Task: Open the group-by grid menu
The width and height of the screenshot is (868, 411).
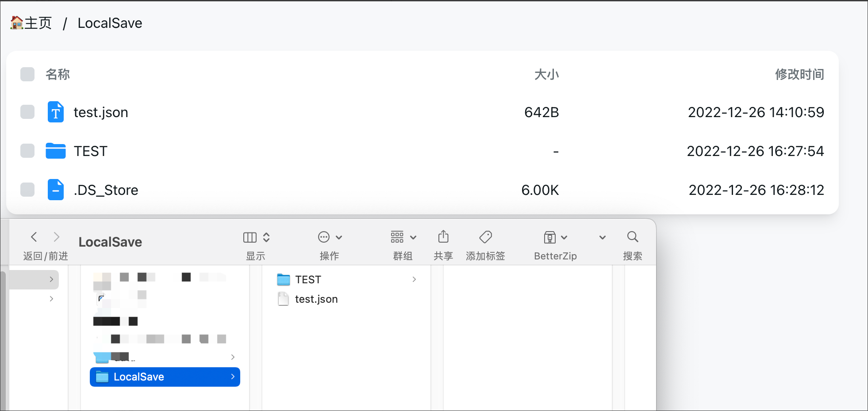Action: click(403, 237)
